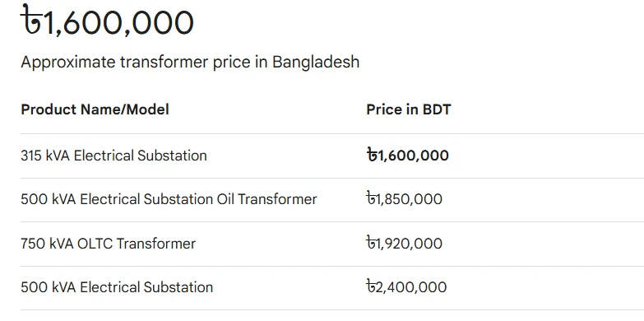Click the large ৳1,600,000 headline price
Image resolution: width=644 pixels, height=321 pixels.
[107, 21]
